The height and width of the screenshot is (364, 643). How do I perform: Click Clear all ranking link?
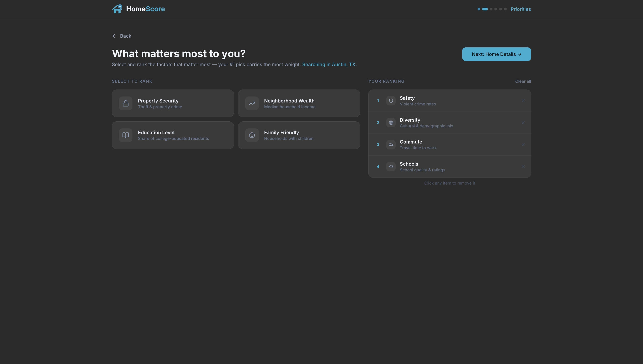tap(523, 81)
